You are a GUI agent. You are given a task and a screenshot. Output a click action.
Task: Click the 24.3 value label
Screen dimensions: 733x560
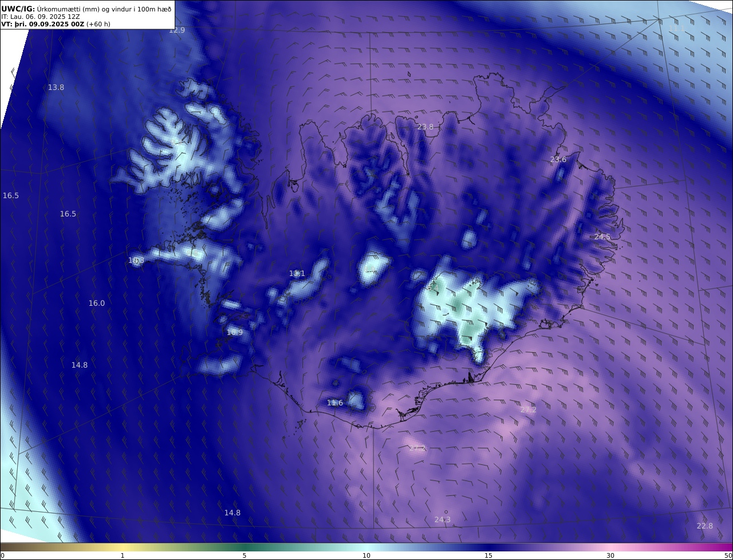[443, 519]
